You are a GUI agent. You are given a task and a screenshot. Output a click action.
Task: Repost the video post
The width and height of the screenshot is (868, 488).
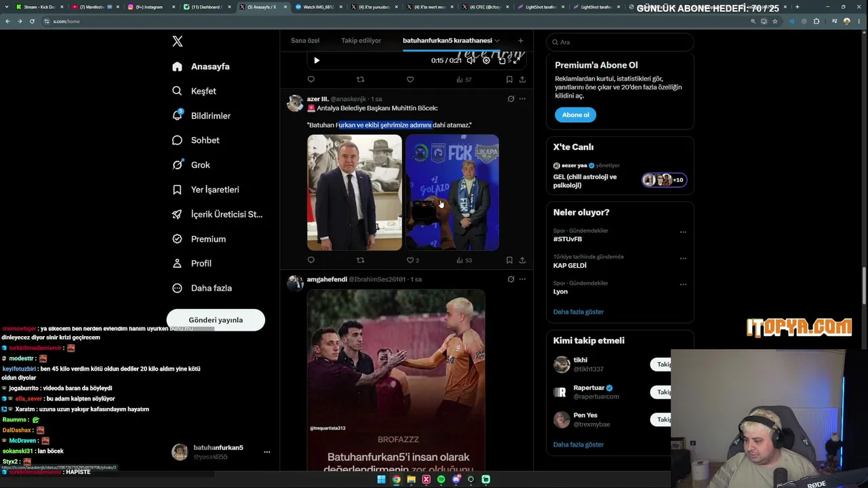[x=360, y=79]
